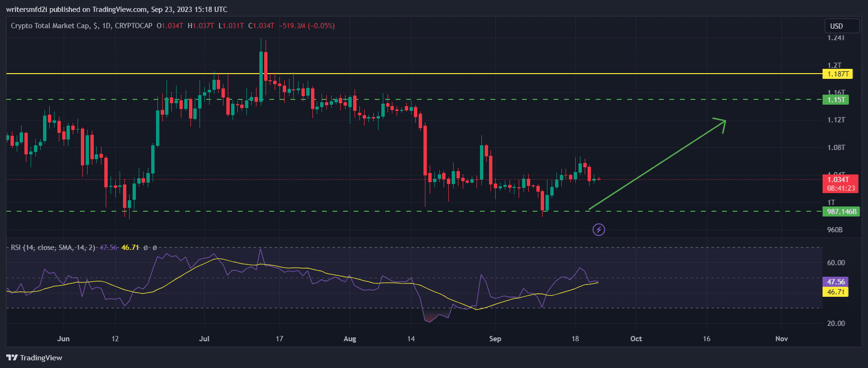Click the RSI indicator legend name

point(16,248)
